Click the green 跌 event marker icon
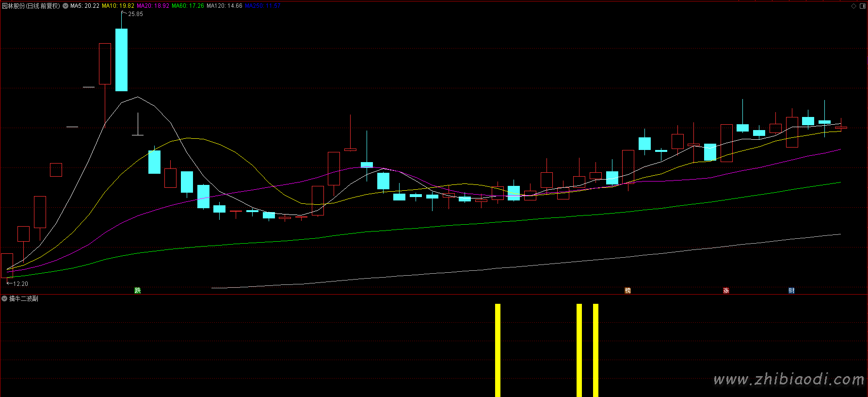The image size is (868, 397). tap(138, 290)
